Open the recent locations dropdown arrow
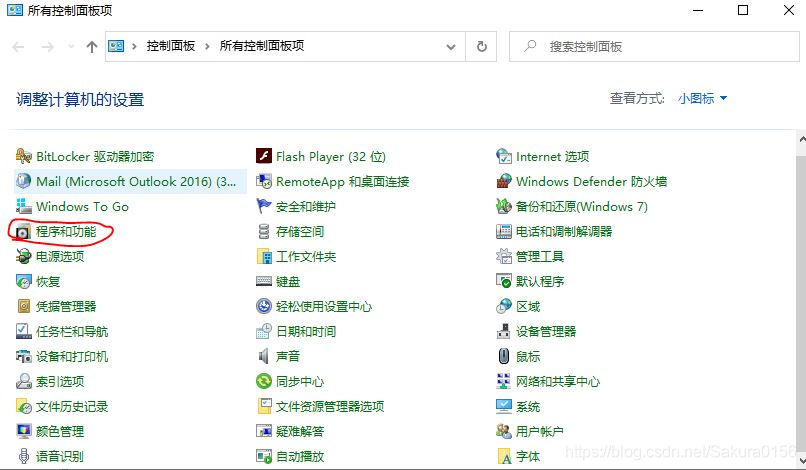This screenshot has height=470, width=806. point(71,47)
